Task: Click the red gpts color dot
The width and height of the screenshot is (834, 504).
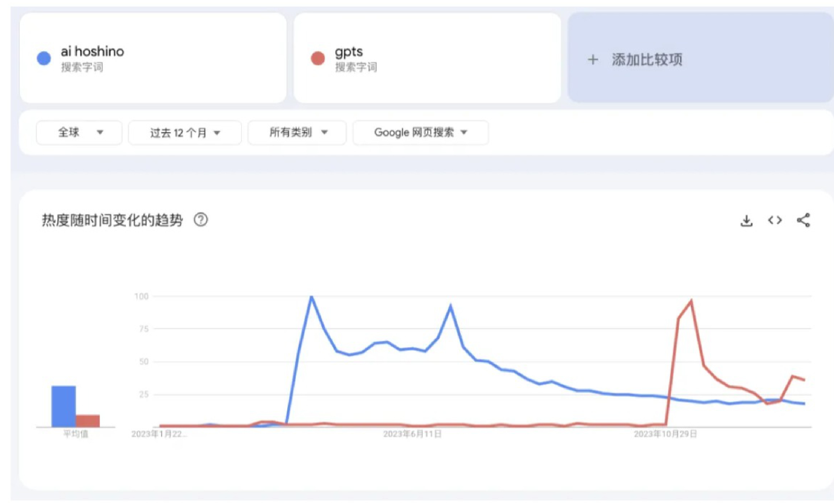Action: [317, 58]
